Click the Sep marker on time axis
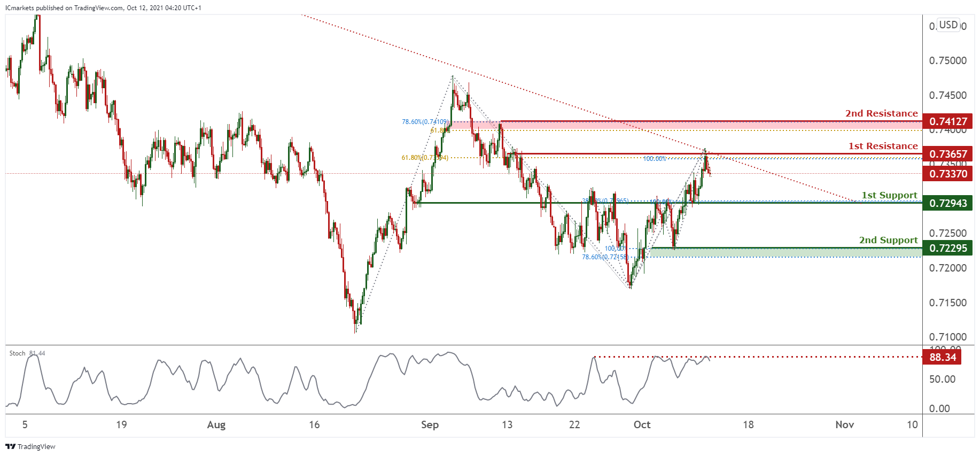The width and height of the screenshot is (980, 456). 430,424
